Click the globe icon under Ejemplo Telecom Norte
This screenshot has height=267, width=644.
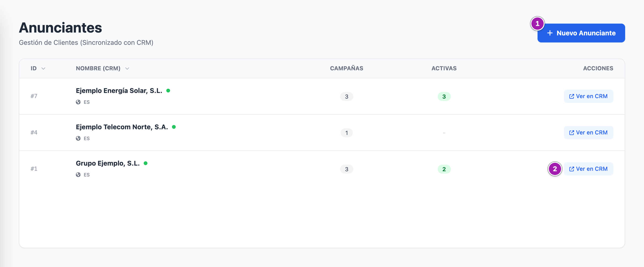(78, 138)
